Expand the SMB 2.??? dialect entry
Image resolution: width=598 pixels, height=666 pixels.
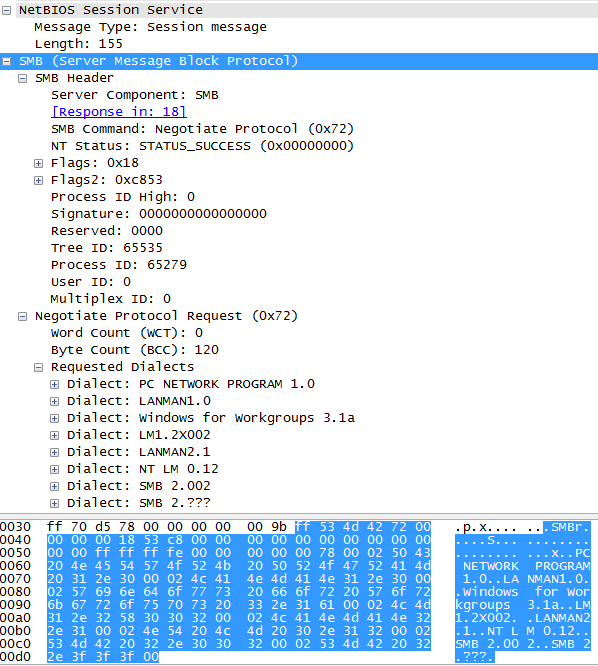tap(54, 503)
